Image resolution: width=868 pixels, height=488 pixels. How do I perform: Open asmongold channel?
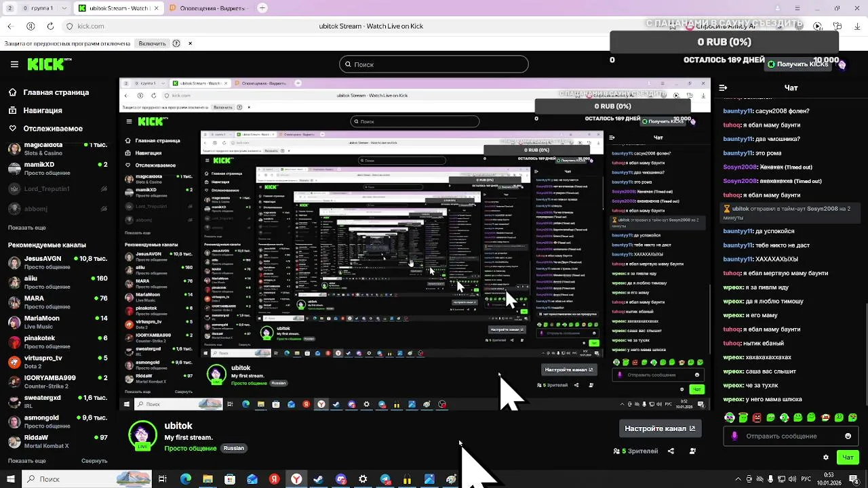(58, 422)
